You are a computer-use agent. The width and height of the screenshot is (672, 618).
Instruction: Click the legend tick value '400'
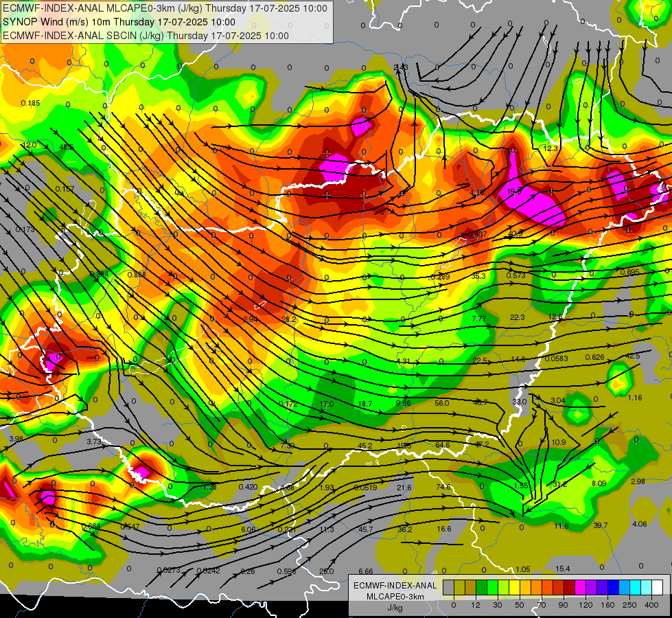point(651,605)
